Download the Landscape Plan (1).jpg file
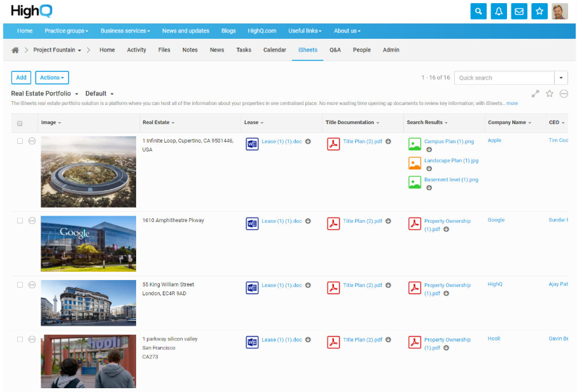 [429, 169]
